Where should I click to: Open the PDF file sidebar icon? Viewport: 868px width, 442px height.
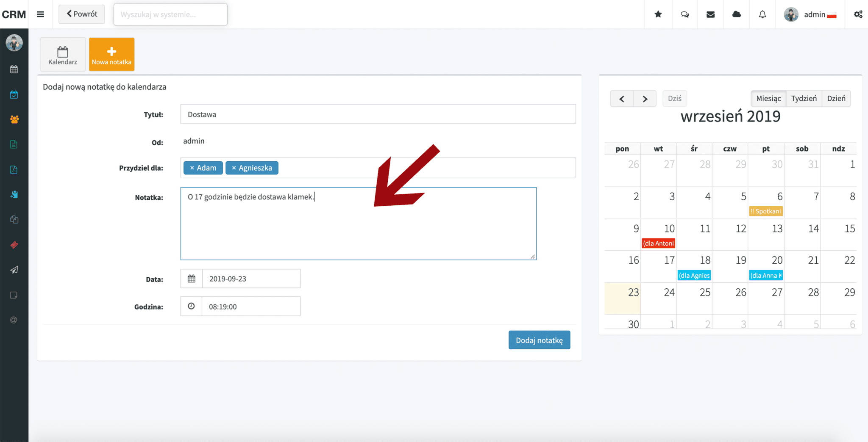(14, 170)
